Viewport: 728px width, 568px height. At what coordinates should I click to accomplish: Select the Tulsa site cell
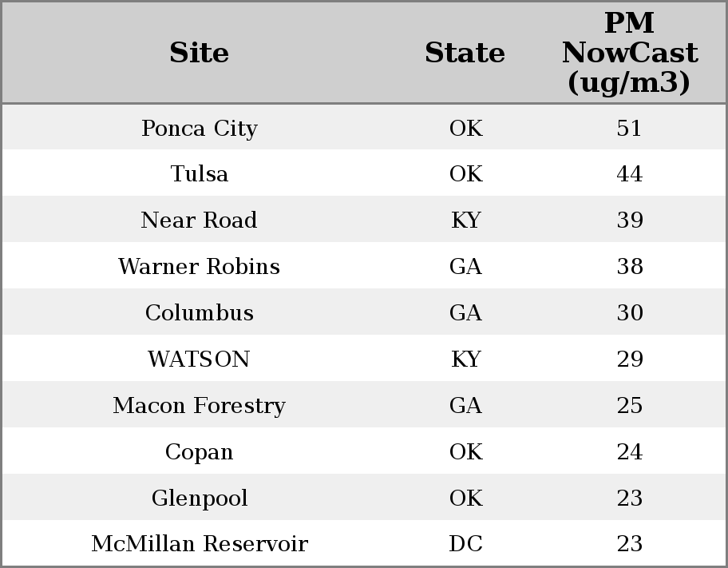point(199,174)
